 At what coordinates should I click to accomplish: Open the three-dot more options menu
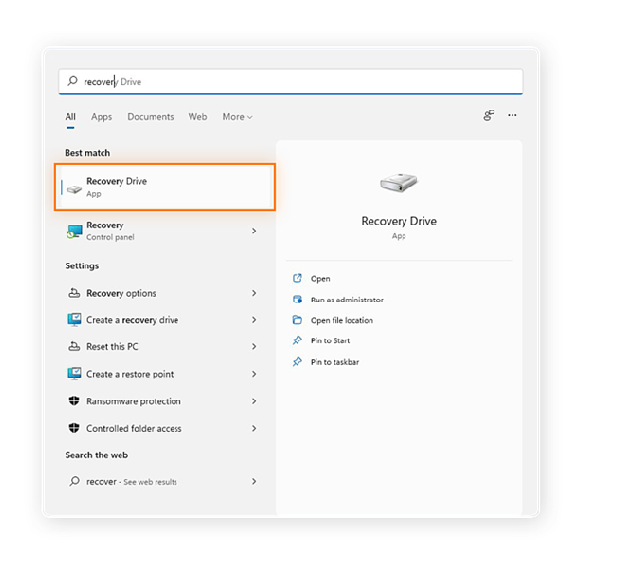click(x=512, y=115)
